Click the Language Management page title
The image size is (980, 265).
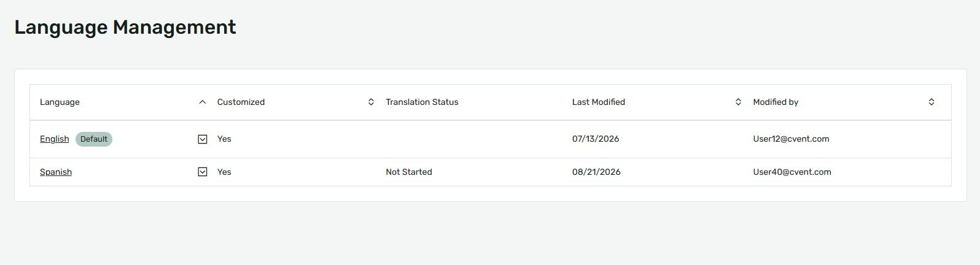(x=125, y=28)
